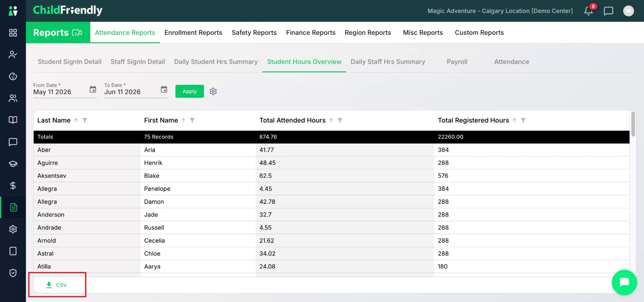
Task: Select the Payroll sub-tab
Action: (457, 62)
